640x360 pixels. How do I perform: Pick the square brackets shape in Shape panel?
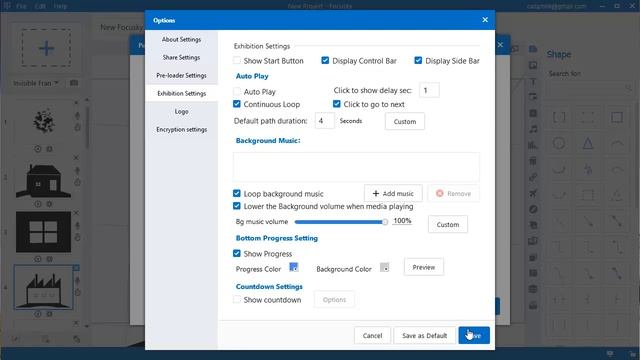pyautogui.click(x=559, y=118)
